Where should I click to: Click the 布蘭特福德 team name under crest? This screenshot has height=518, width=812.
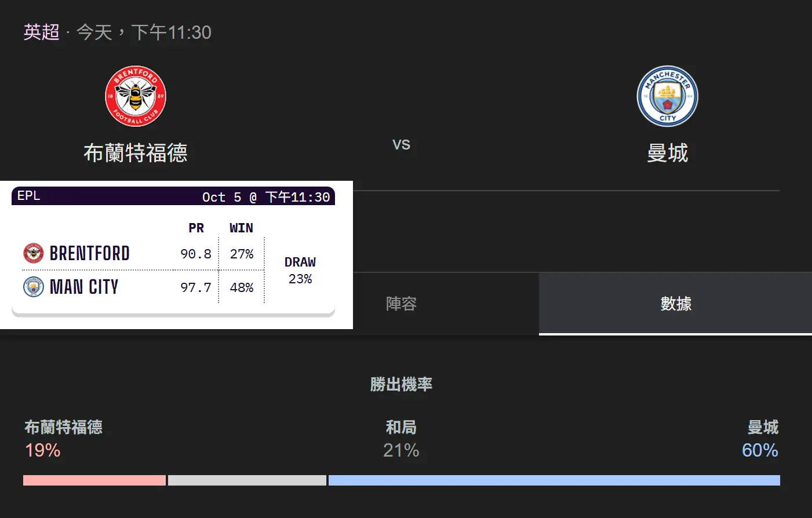136,153
